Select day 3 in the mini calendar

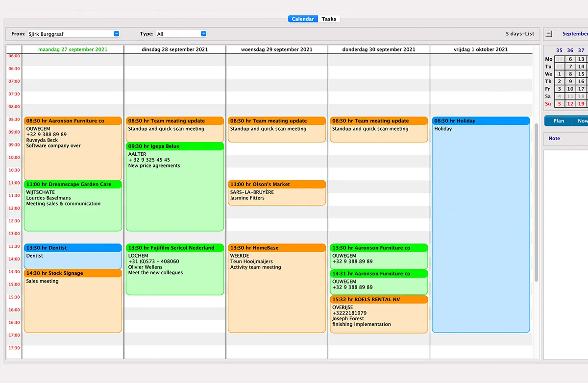coord(560,89)
